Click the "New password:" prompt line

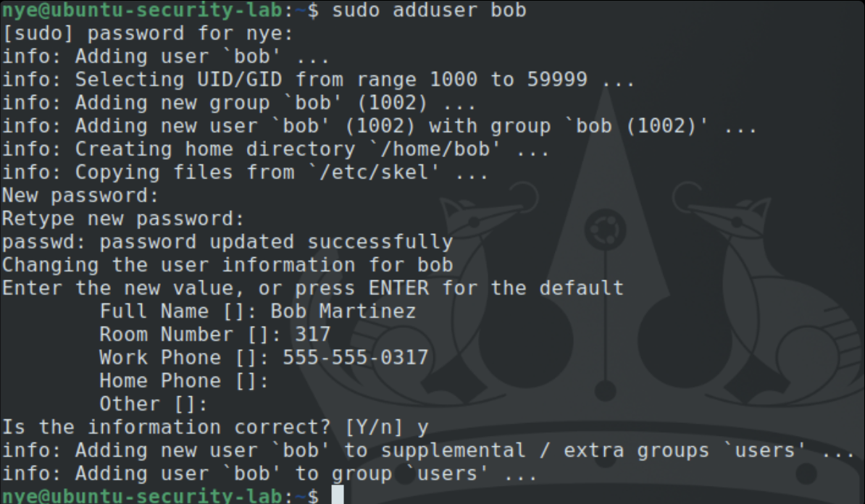(x=80, y=196)
